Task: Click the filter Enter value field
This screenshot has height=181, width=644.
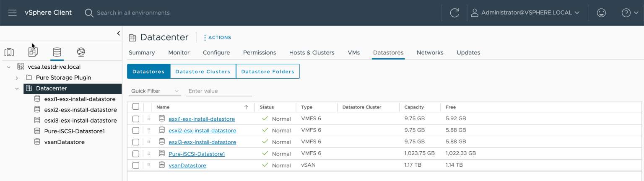Action: [x=219, y=91]
